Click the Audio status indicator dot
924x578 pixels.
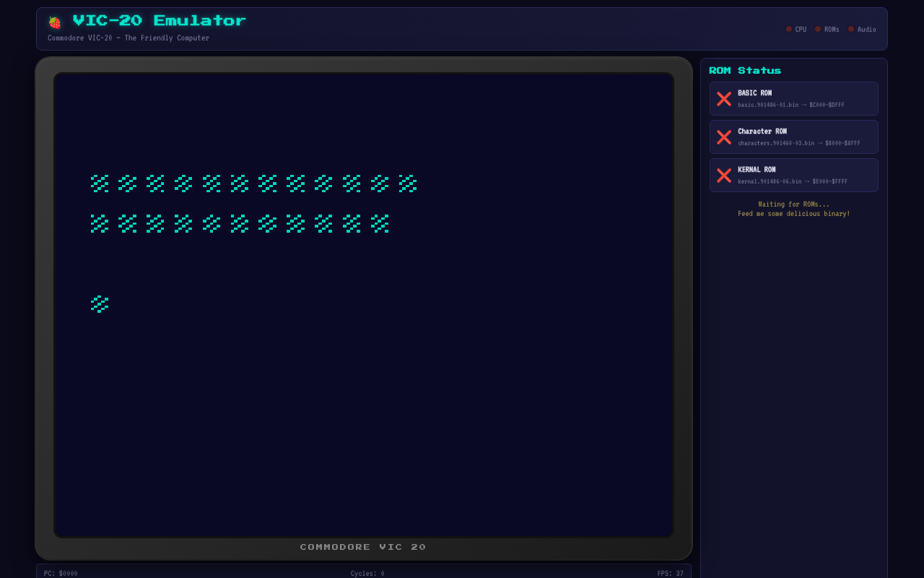(851, 29)
